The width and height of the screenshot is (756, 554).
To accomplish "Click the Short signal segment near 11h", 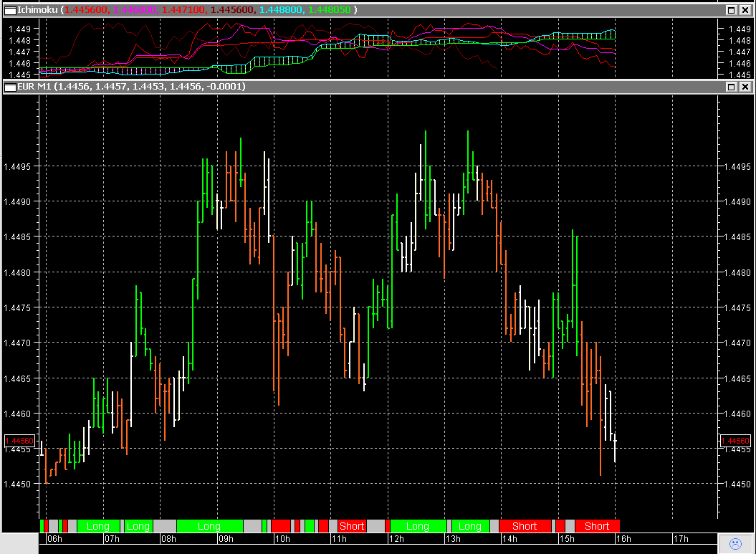I will (x=351, y=526).
